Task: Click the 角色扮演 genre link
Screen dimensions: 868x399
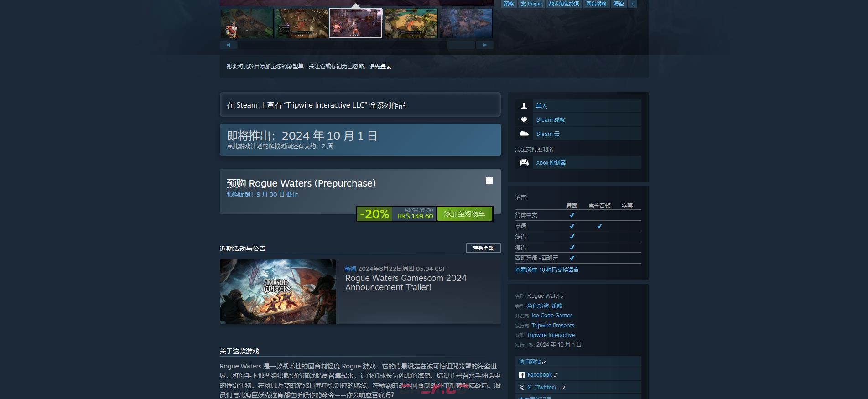Action: (538, 306)
